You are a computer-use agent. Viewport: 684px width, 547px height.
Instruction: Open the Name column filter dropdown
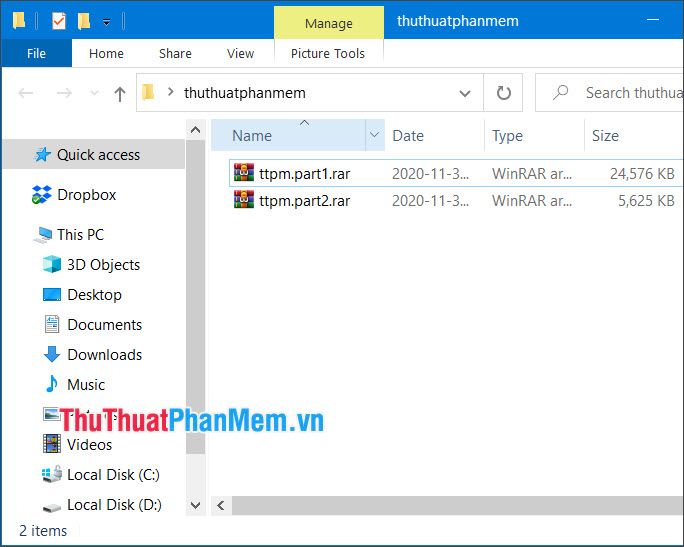[x=375, y=135]
